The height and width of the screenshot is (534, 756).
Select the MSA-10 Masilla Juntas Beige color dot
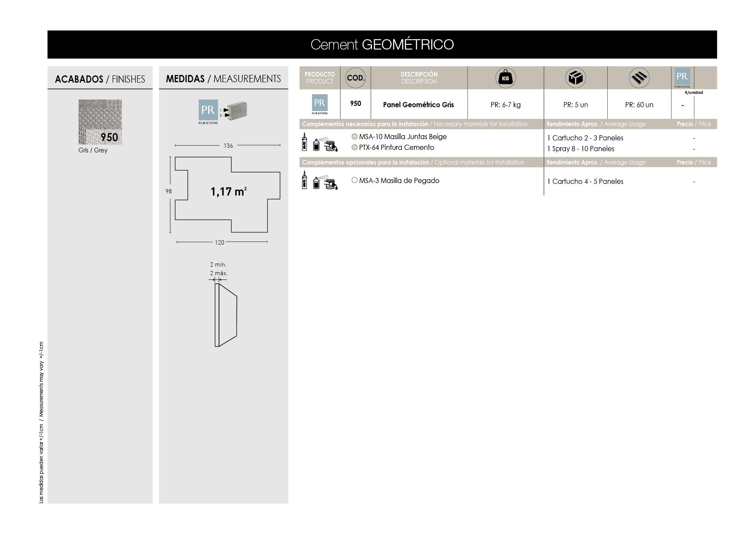[x=355, y=137]
